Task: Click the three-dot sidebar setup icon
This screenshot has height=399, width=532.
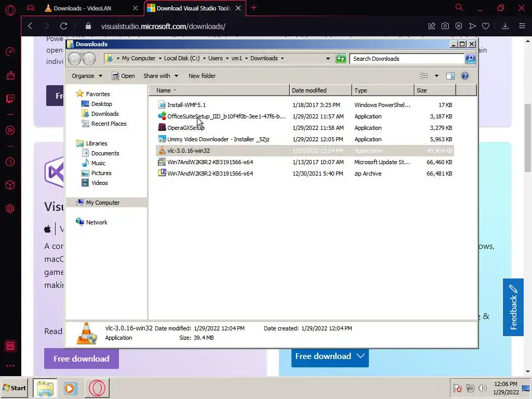Action: pos(10,366)
